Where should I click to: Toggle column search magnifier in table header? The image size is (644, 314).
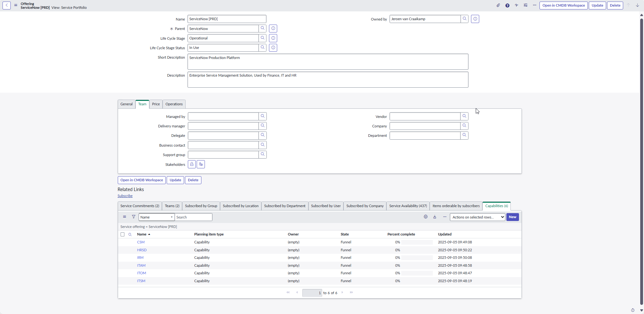pos(130,235)
